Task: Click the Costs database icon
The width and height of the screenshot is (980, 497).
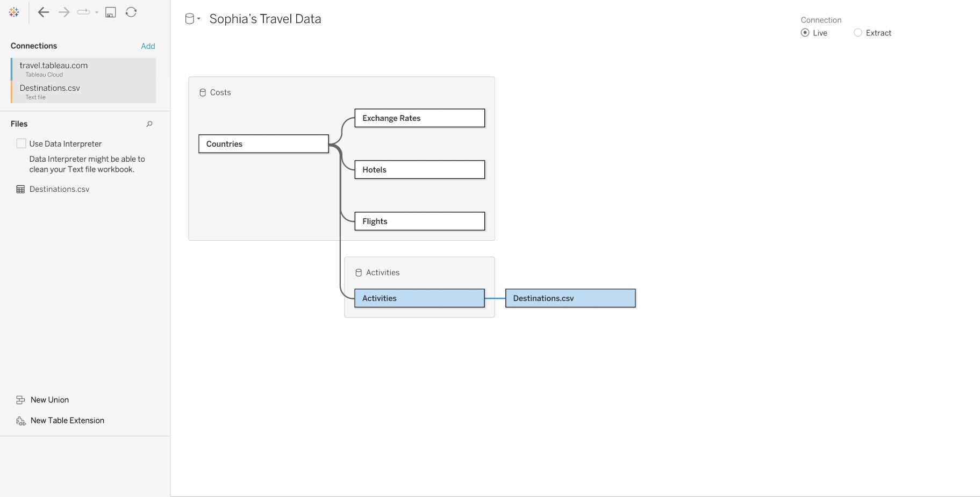Action: point(203,92)
